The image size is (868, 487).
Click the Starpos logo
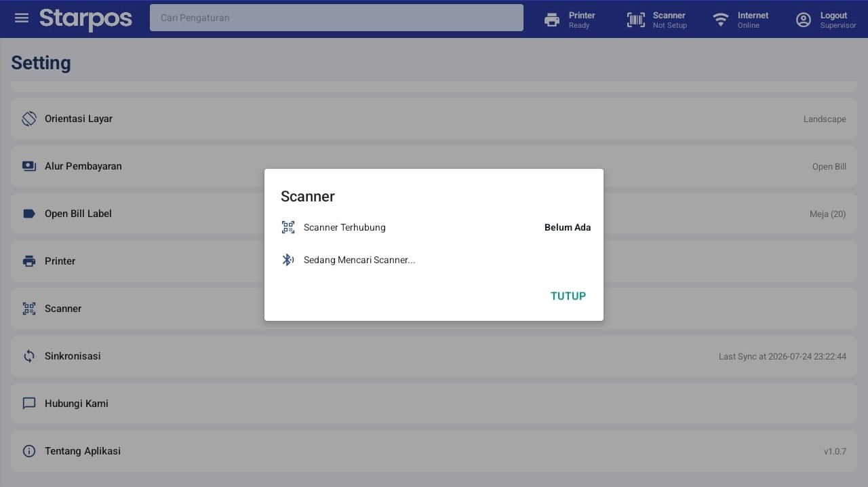tap(85, 19)
